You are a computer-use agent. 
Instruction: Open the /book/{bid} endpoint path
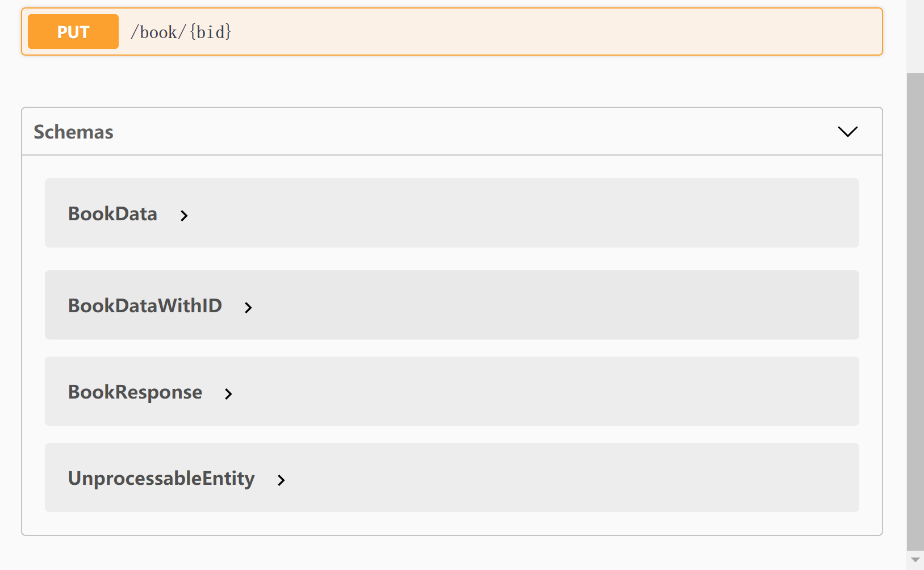click(x=181, y=32)
